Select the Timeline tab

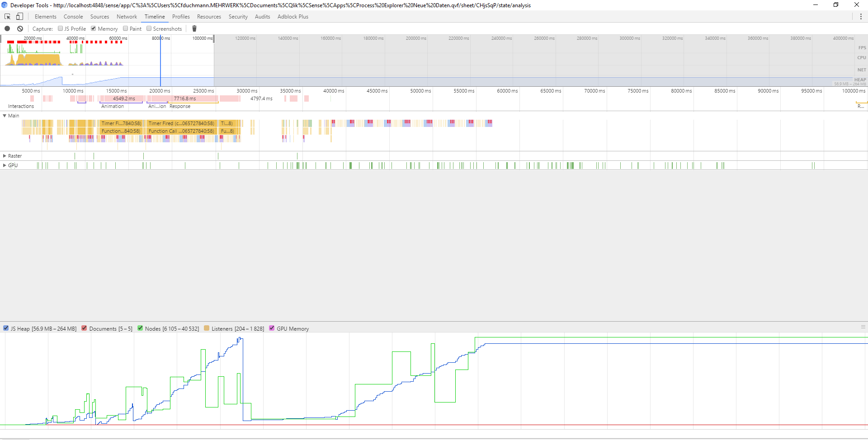tap(155, 17)
